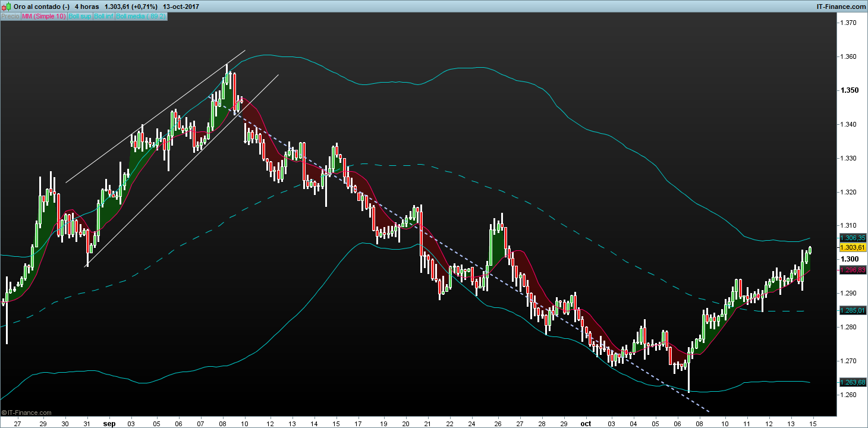The image size is (868, 428).
Task: Select the yellow current price tag 1.303,61
Action: [x=852, y=247]
